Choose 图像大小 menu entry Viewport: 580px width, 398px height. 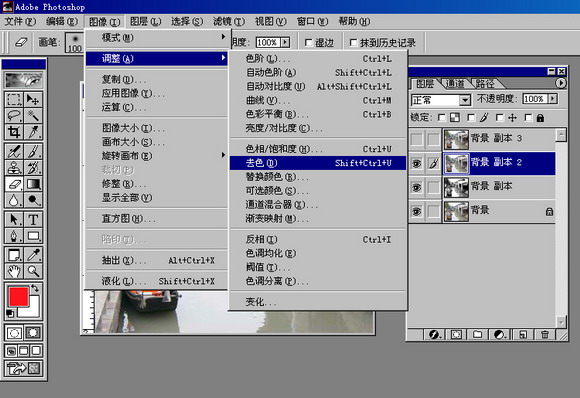(157, 128)
